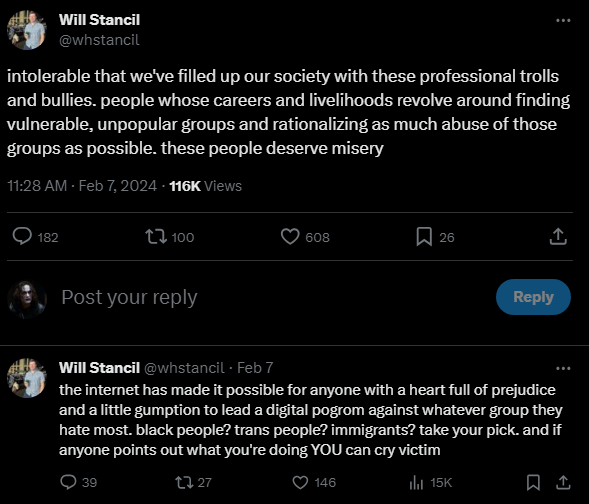Click Will Stancil's avatar on follow-up tweet
Screen dimensions: 589x504
click(27, 378)
